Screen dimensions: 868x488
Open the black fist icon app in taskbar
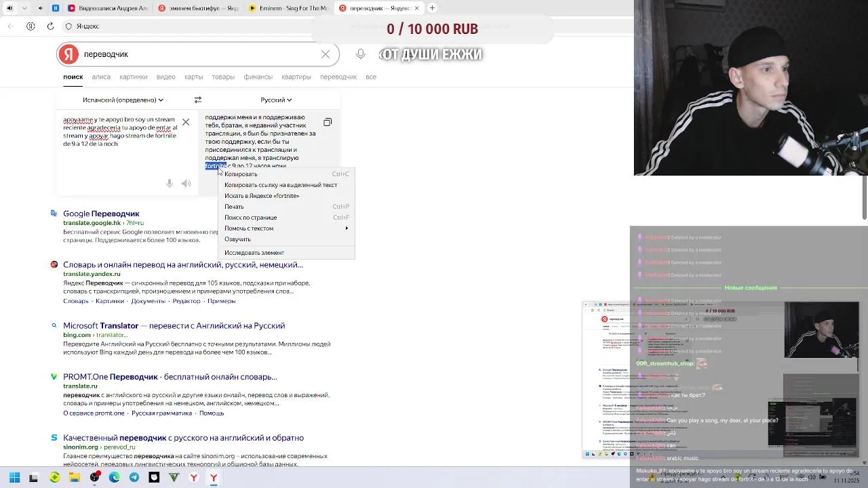[154, 478]
